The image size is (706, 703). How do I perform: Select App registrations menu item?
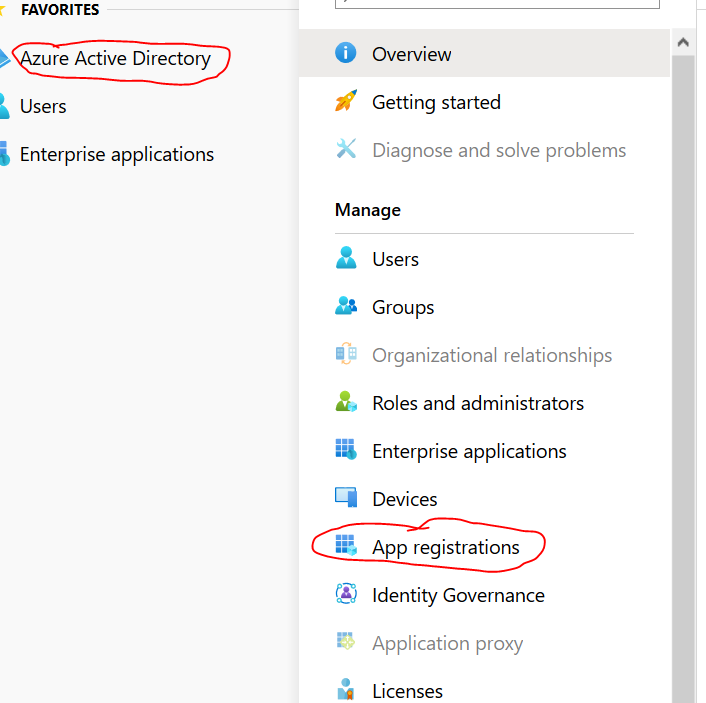click(x=445, y=547)
